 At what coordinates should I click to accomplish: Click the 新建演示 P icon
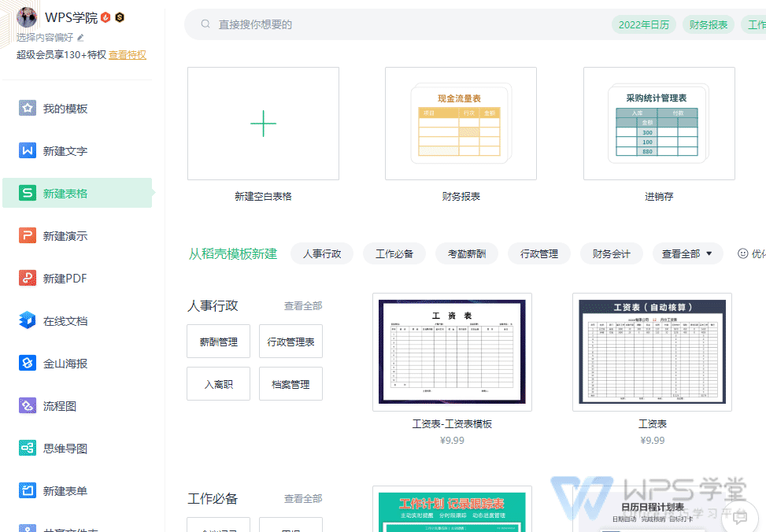(28, 235)
